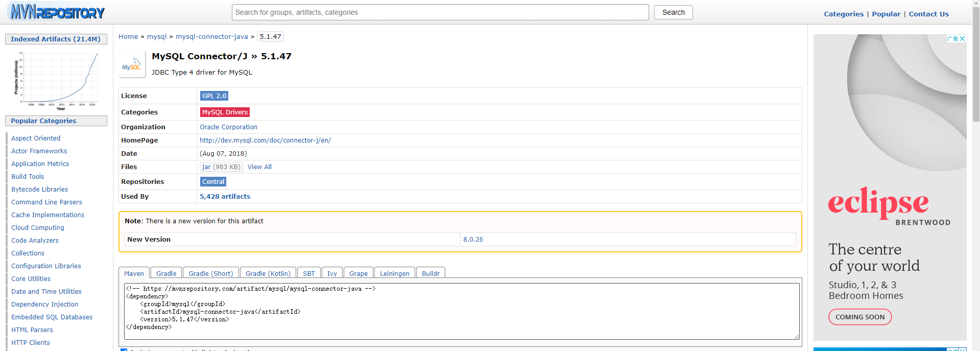Open HTML Parsers category
This screenshot has height=351, width=980.
tap(32, 330)
